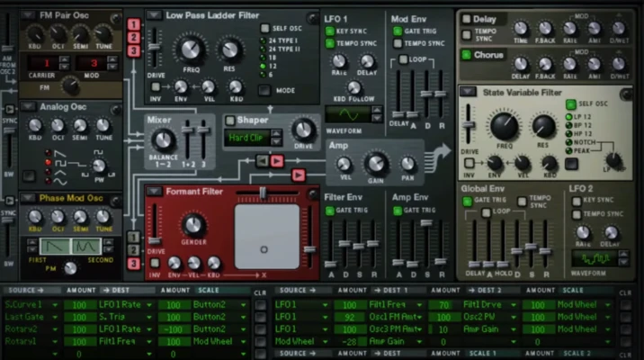Click the Low Pass Ladder Filter RES knob
The width and height of the screenshot is (644, 360).
[229, 49]
